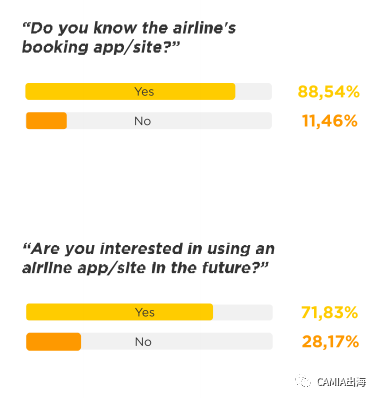Click the gray unfilled part of 71,83% Yes bar
Screen dimensions: 377x398
243,312
